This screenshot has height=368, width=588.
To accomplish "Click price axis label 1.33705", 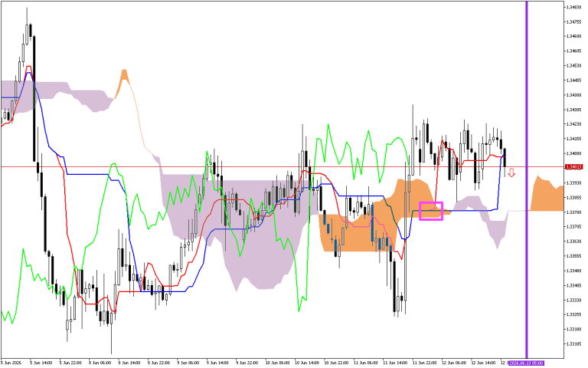I will tap(573, 227).
